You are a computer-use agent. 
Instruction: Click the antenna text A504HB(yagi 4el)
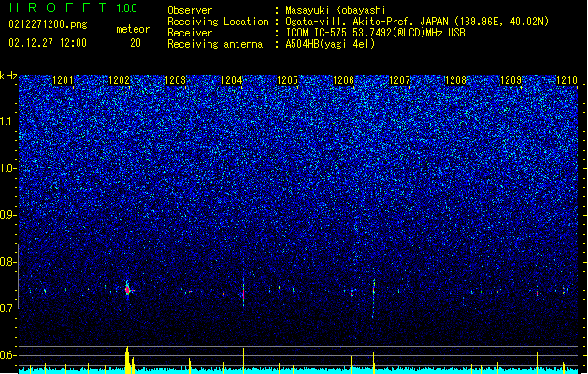330,44
